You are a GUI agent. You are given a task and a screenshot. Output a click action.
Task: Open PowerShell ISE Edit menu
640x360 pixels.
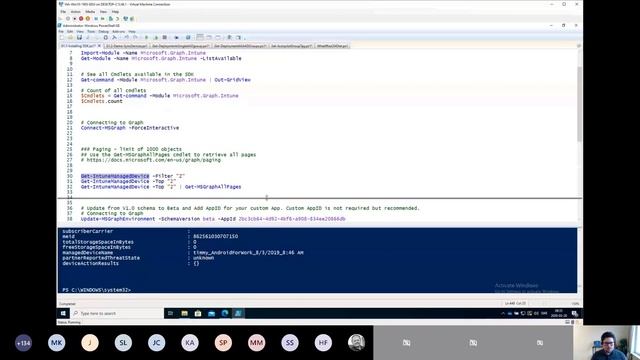pos(70,31)
